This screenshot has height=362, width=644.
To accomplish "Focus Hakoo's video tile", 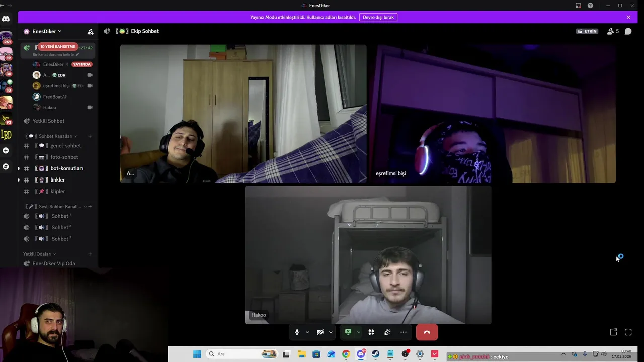I will (x=368, y=255).
